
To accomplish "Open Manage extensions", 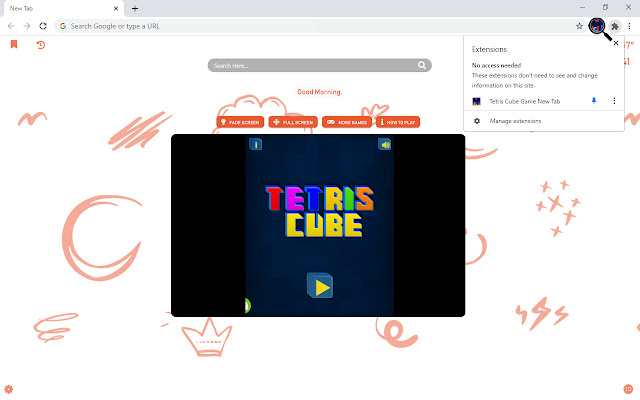I will [x=516, y=121].
